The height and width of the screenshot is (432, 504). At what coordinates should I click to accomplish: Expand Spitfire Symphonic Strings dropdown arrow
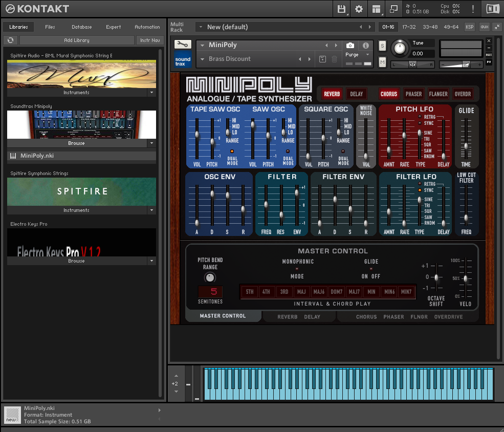[x=152, y=210]
